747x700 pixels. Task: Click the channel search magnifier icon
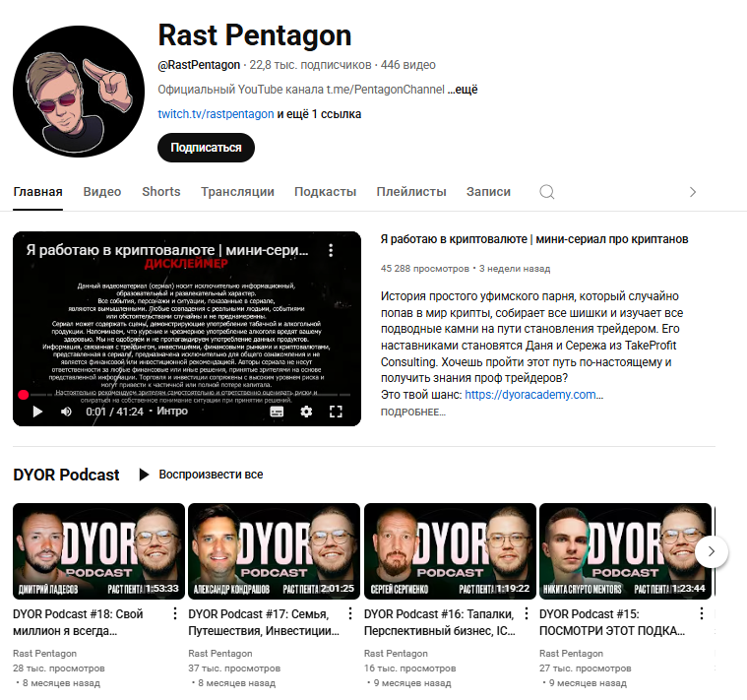coord(547,192)
